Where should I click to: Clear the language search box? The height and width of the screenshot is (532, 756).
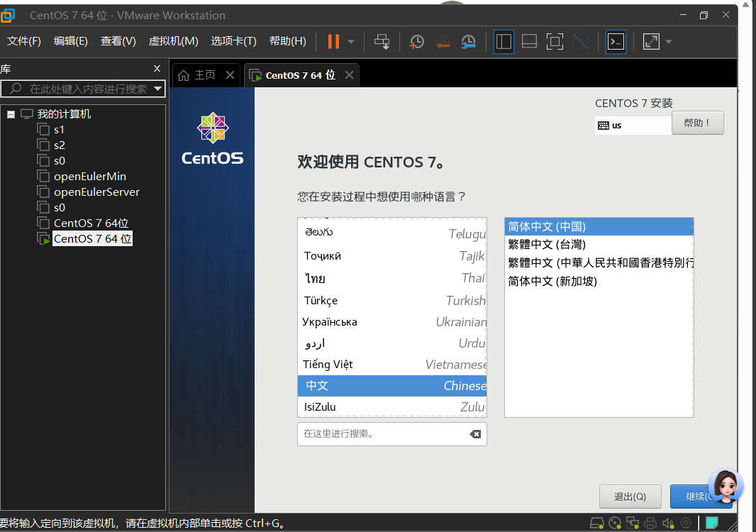point(475,434)
